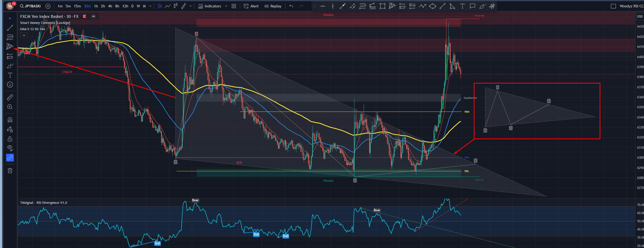Select the zoom in tool
Screen dimensions: 644x248
pyautogui.click(x=10, y=107)
